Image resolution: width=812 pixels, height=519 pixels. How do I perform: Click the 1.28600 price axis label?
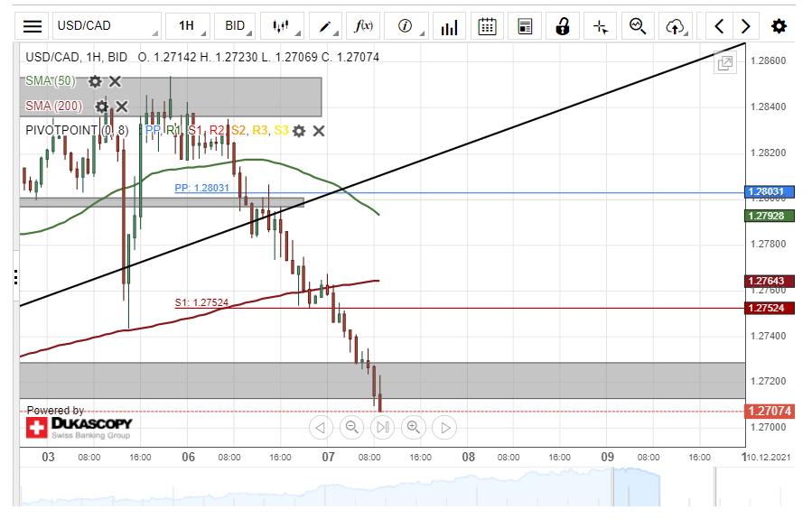[768, 61]
